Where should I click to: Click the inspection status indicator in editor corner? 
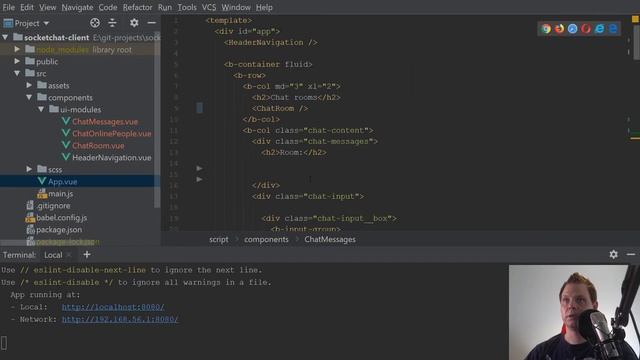(635, 19)
